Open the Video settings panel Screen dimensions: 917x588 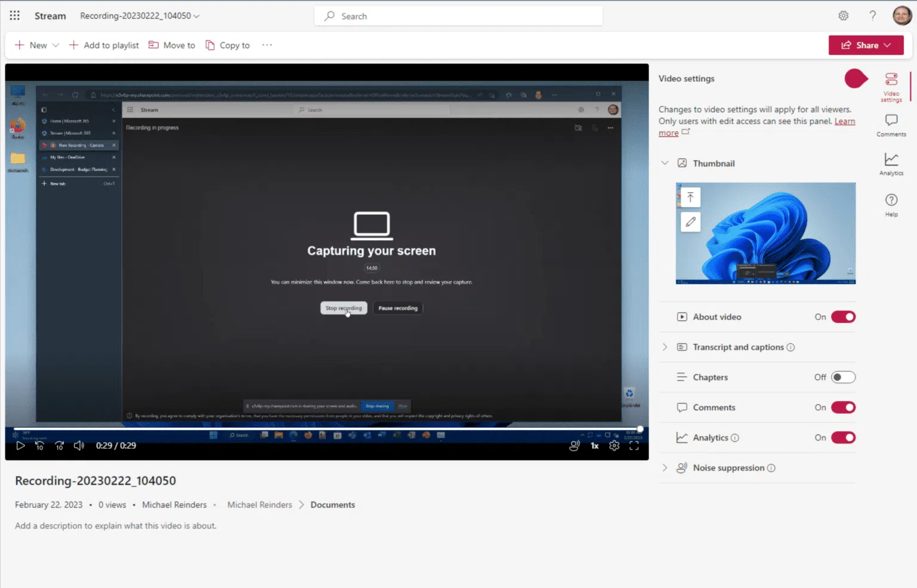[x=891, y=86]
